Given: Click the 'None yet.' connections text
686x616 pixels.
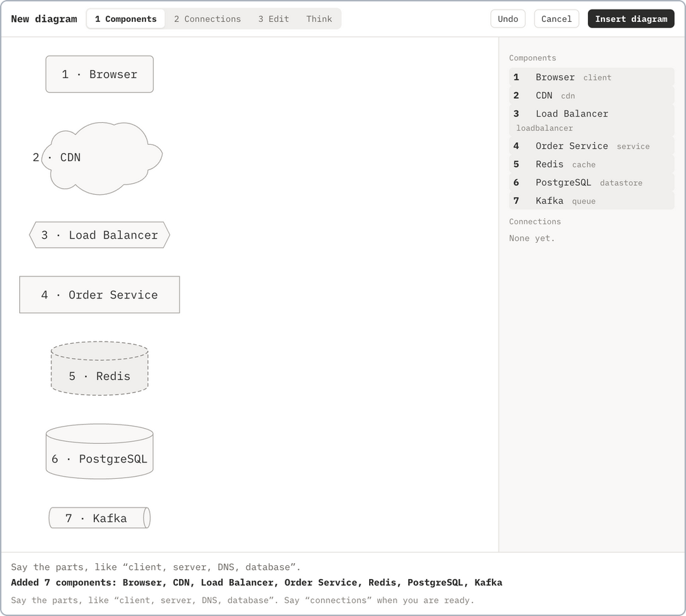Looking at the screenshot, I should tap(532, 239).
